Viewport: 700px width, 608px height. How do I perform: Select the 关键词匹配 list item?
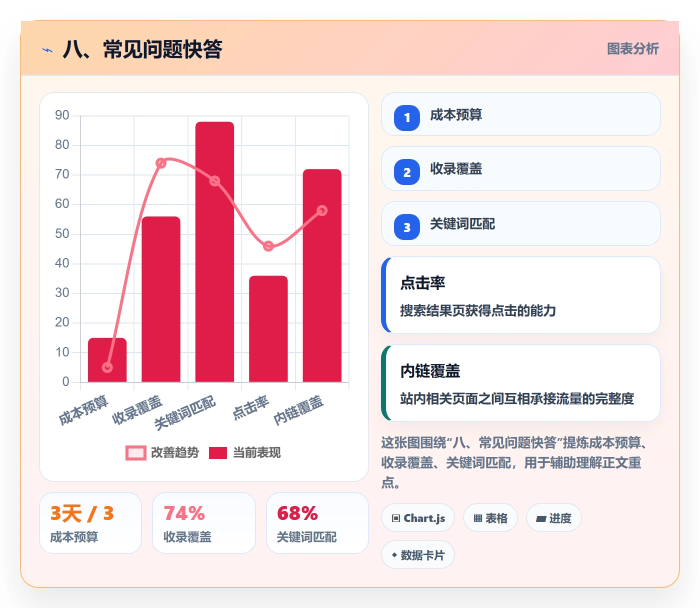point(521,223)
